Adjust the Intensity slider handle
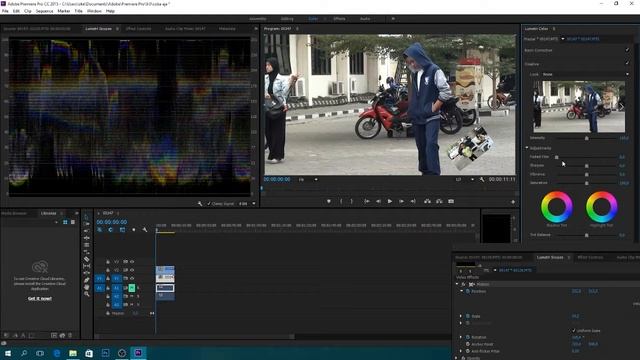 [587, 138]
